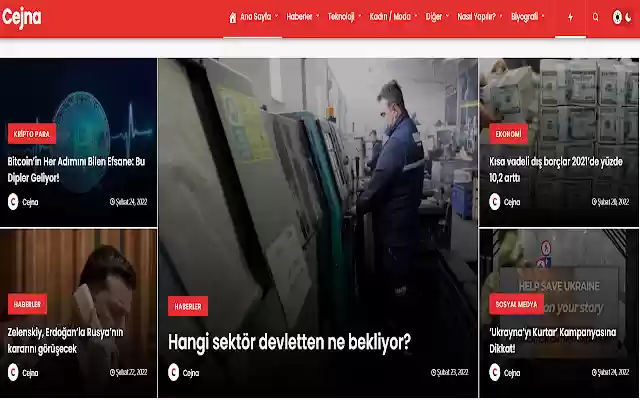Click Cejna author avatar on Kısa vadeli article

[x=495, y=202]
